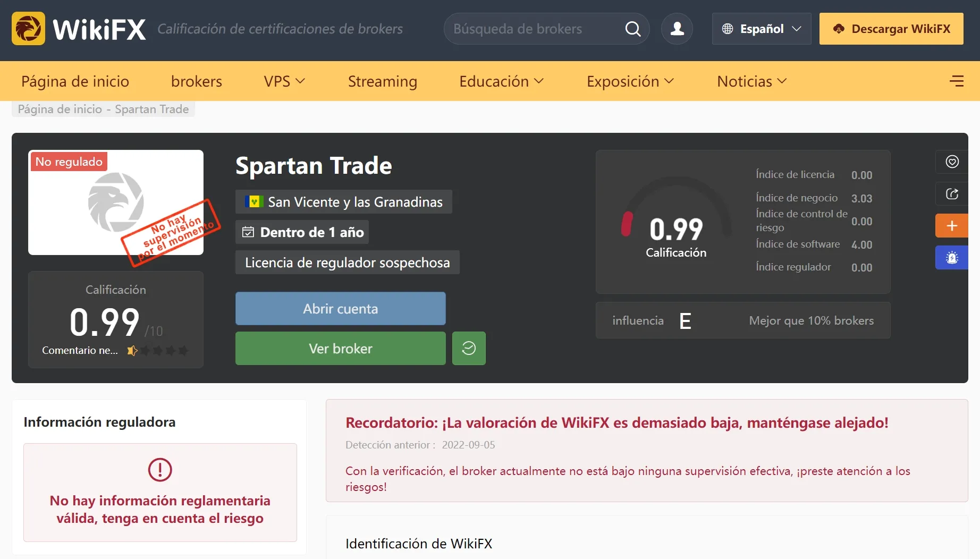Click the share icon on right sidebar
Image resolution: width=980 pixels, height=559 pixels.
pyautogui.click(x=952, y=194)
